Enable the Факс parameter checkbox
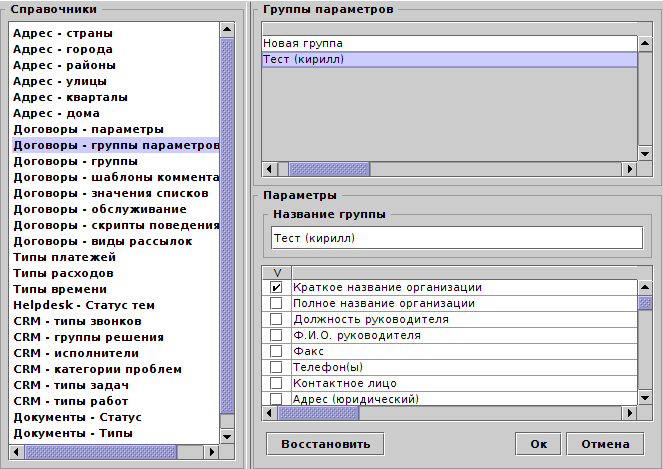The width and height of the screenshot is (663, 469). (276, 352)
